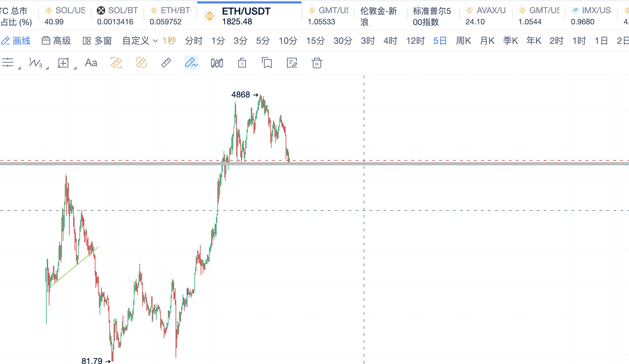Select the 3分 timeframe
Viewport: 629px width, 364px height.
(x=240, y=41)
